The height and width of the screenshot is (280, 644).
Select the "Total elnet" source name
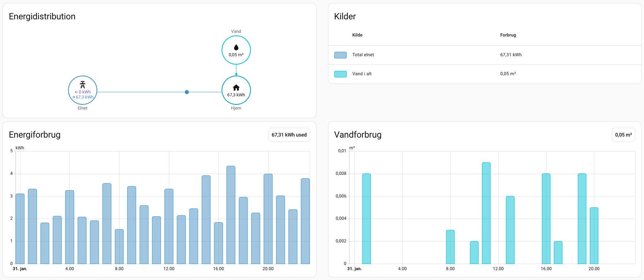(x=363, y=55)
